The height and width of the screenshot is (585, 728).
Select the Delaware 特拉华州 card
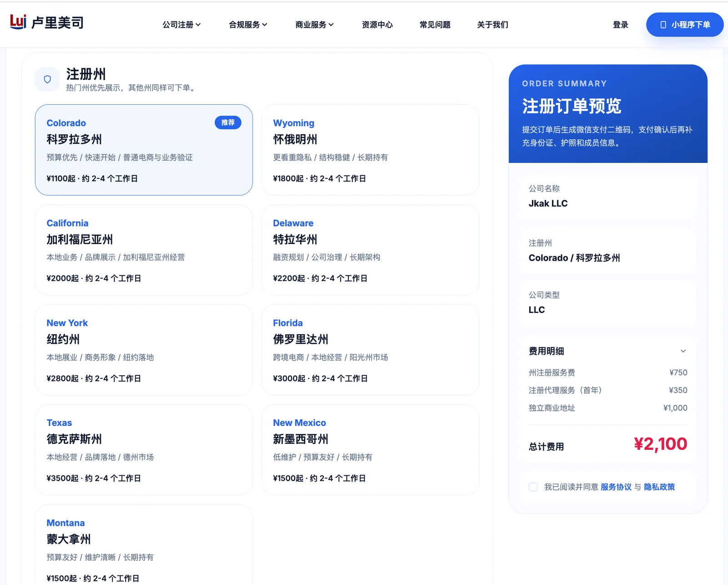coord(370,250)
